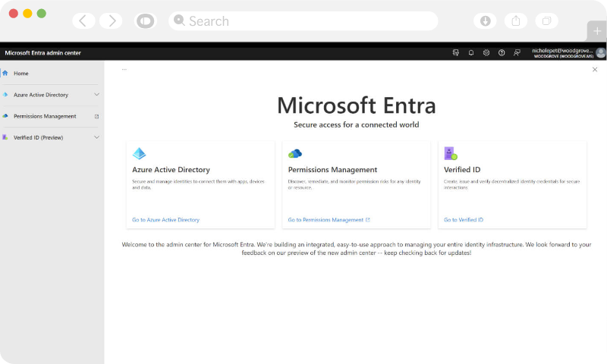This screenshot has height=364, width=607.
Task: Click the browser back arrow button
Action: [83, 21]
